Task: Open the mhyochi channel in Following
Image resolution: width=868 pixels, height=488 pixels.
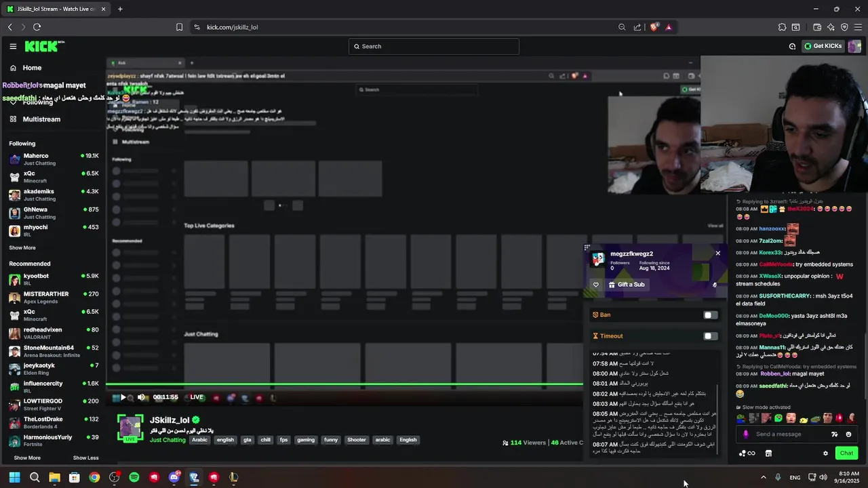Action: [53, 231]
